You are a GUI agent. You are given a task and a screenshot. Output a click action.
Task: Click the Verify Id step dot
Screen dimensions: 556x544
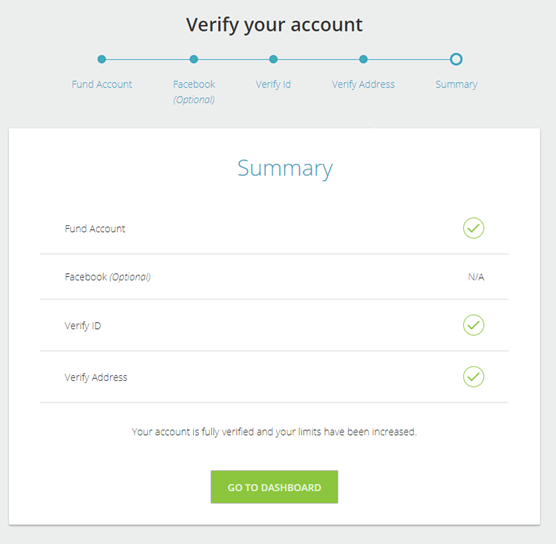click(273, 59)
